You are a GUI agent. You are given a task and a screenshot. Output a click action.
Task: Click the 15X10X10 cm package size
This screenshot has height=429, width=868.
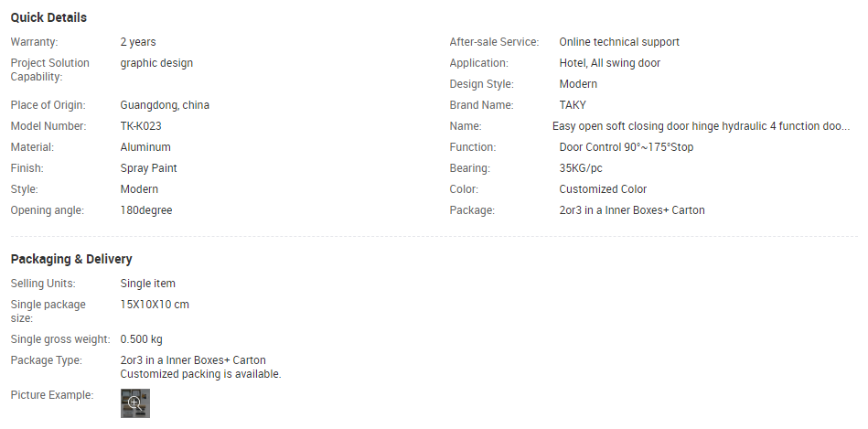tap(155, 305)
